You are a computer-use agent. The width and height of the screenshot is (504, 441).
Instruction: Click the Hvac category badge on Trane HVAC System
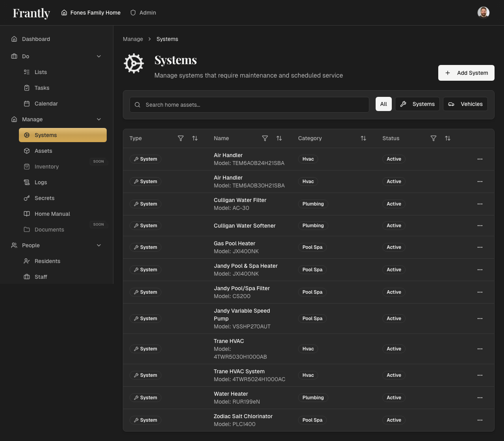coord(308,375)
